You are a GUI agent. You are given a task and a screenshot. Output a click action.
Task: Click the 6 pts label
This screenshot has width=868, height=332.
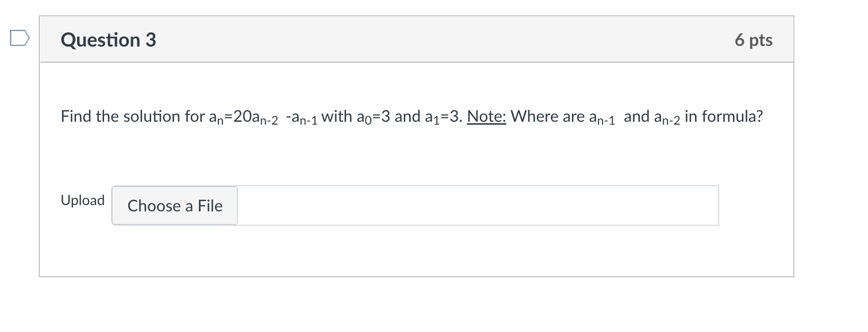[x=754, y=40]
